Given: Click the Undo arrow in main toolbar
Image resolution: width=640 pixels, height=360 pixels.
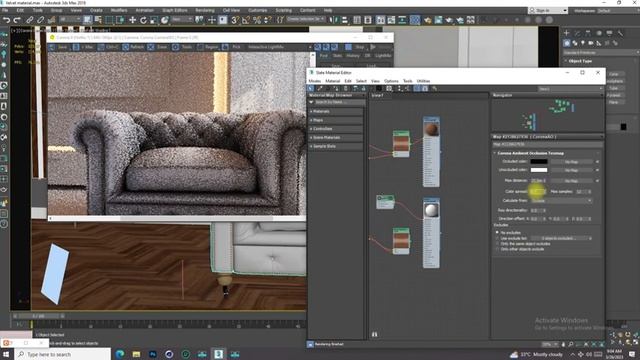Looking at the screenshot, I should tap(7, 20).
